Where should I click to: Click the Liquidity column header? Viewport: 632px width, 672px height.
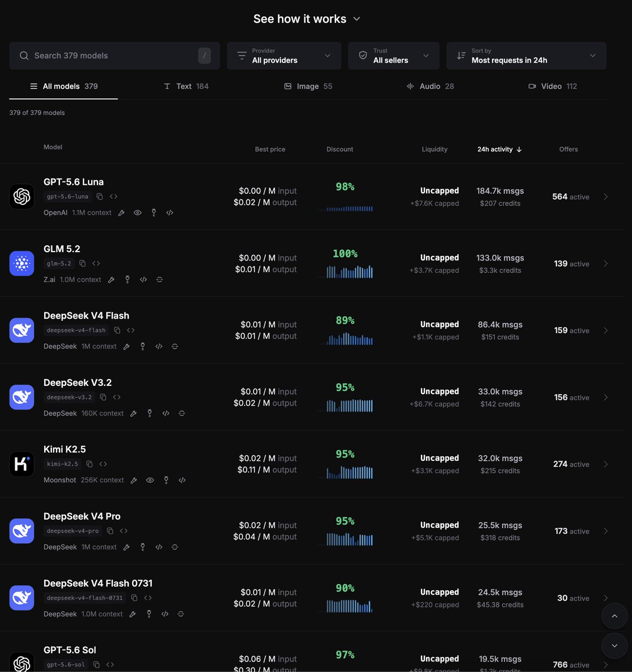coord(434,150)
